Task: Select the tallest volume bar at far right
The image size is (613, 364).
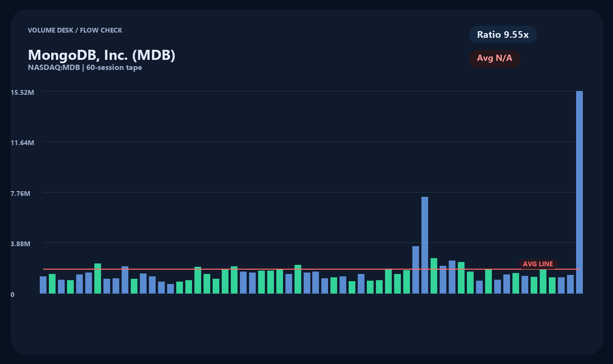Action: 579,192
